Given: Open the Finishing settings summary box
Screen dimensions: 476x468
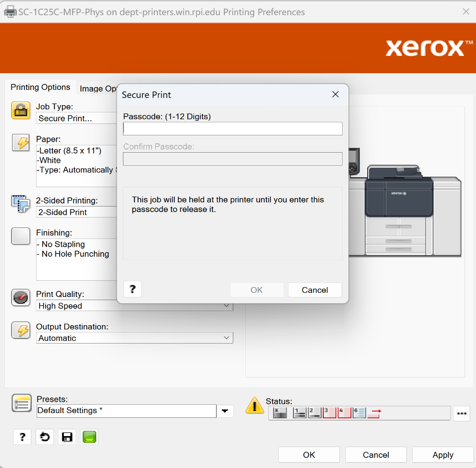Looking at the screenshot, I should [x=76, y=259].
